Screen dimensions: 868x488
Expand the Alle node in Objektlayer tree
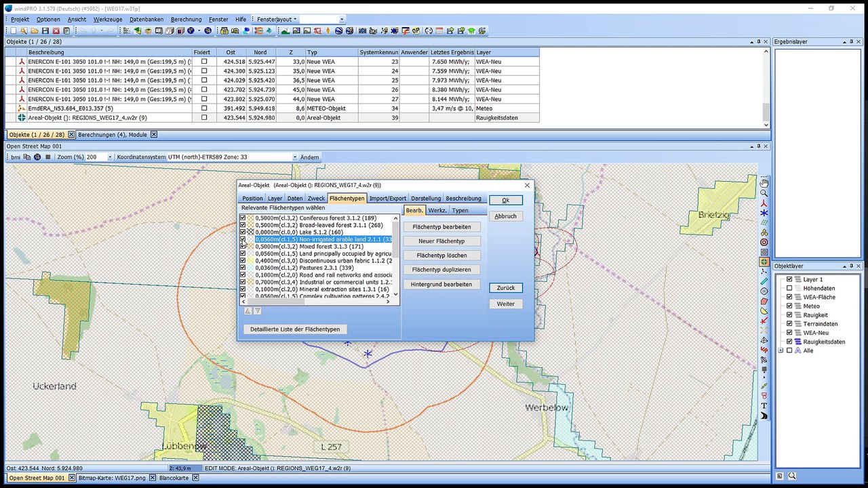781,350
